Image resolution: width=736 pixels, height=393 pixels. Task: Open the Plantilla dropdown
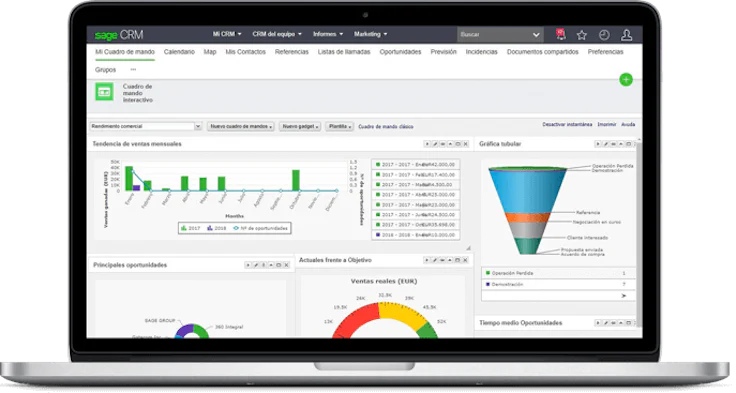coord(339,127)
